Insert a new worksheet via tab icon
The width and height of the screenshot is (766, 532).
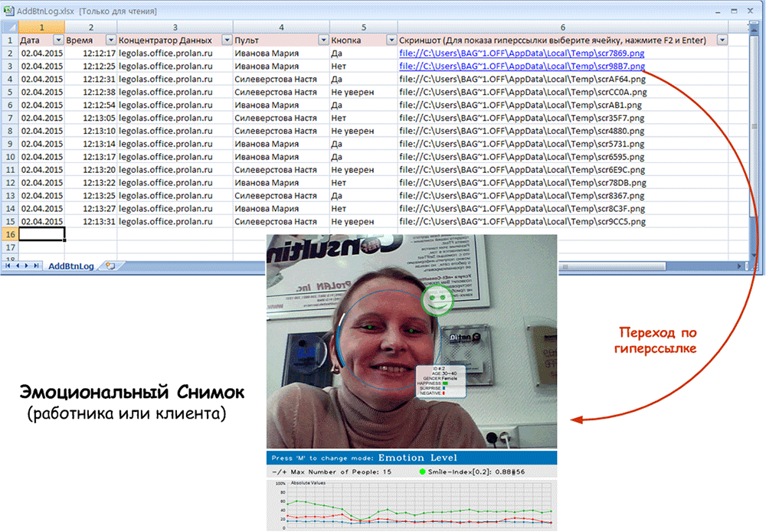coord(110,266)
